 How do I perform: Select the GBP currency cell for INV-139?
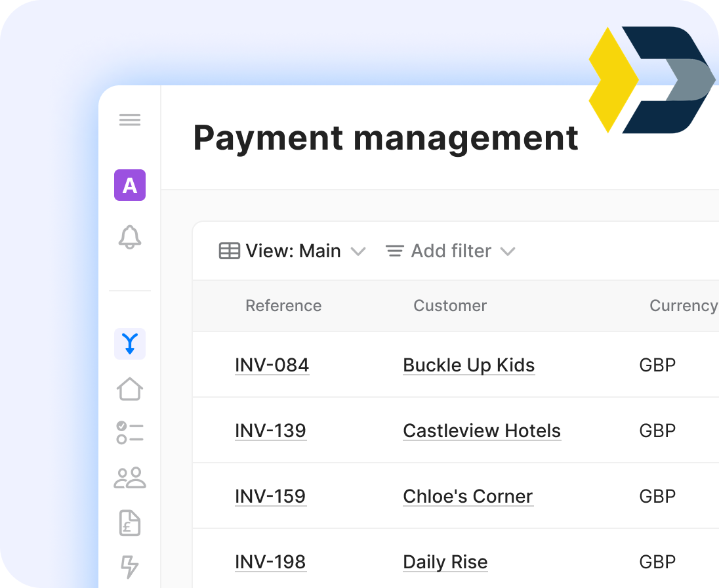pyautogui.click(x=657, y=430)
